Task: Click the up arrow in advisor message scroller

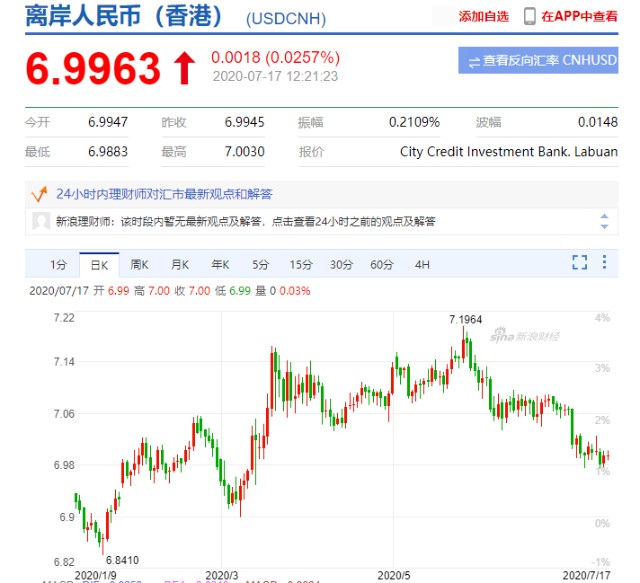Action: tap(604, 216)
